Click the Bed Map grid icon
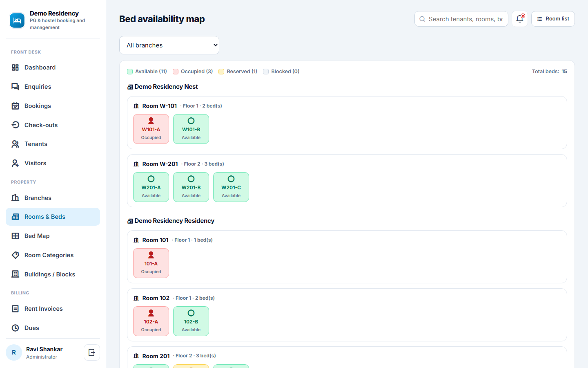 pyautogui.click(x=16, y=236)
